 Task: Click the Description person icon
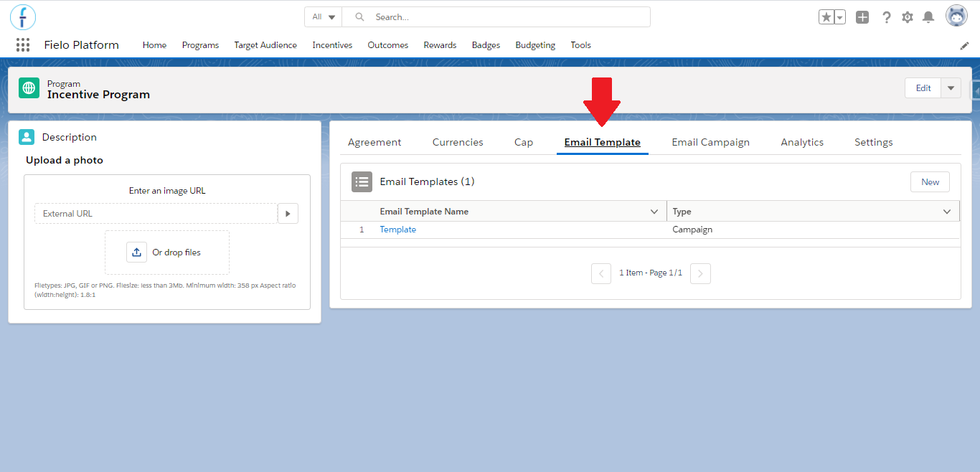click(x=27, y=137)
